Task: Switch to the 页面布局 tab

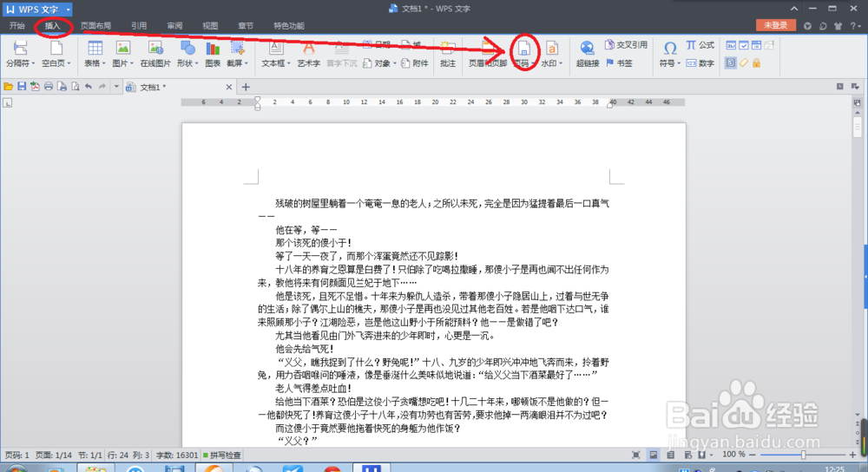Action: [x=95, y=25]
